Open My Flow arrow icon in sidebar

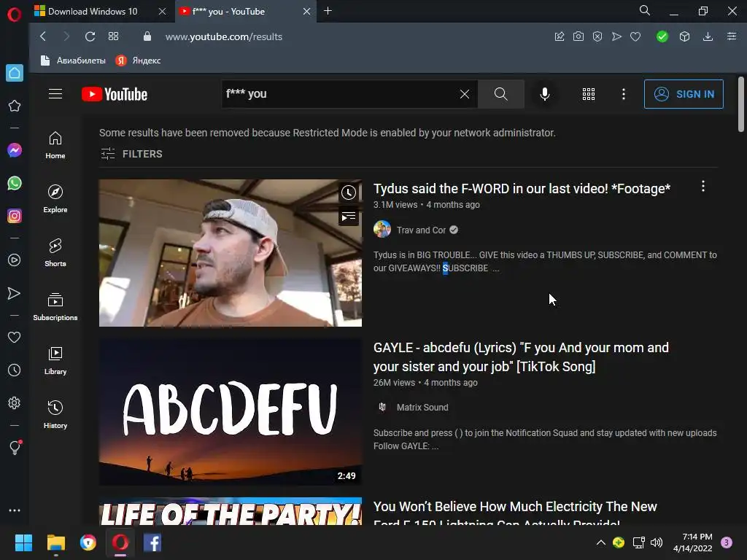click(15, 293)
